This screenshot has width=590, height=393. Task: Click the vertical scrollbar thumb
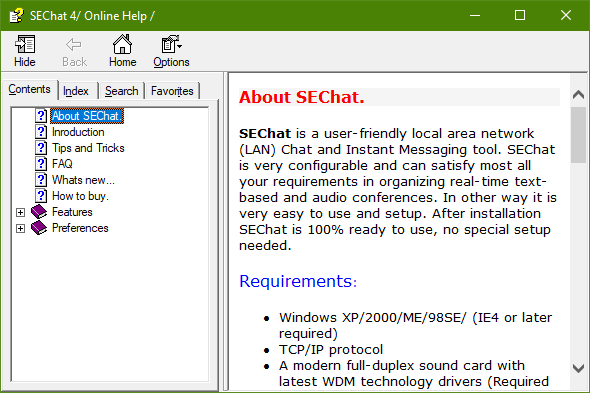coord(578,135)
